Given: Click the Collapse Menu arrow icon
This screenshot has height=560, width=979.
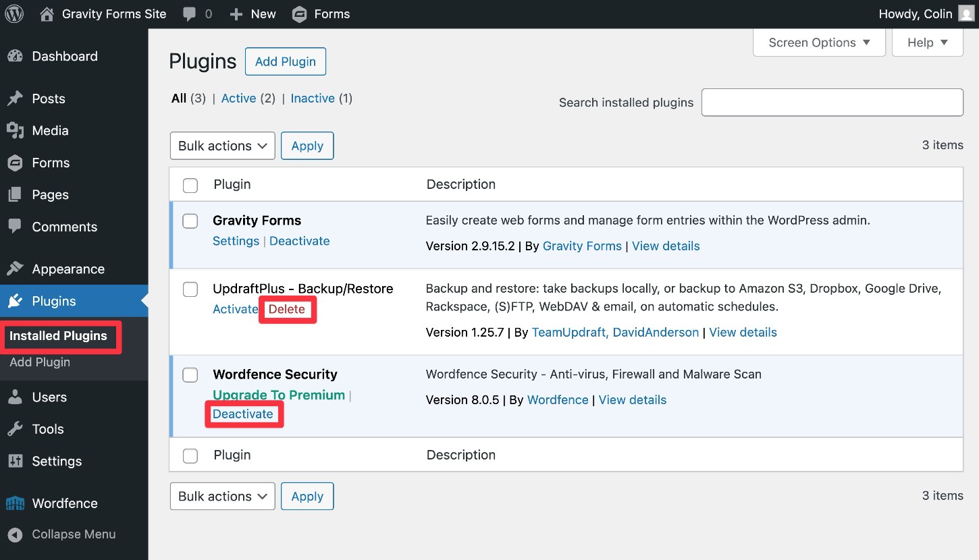Looking at the screenshot, I should pos(15,534).
